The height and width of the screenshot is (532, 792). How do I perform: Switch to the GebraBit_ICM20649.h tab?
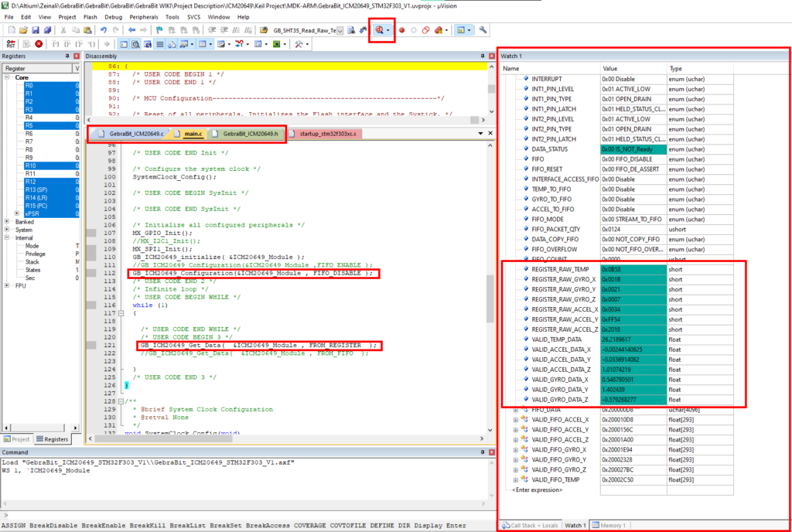[x=246, y=134]
